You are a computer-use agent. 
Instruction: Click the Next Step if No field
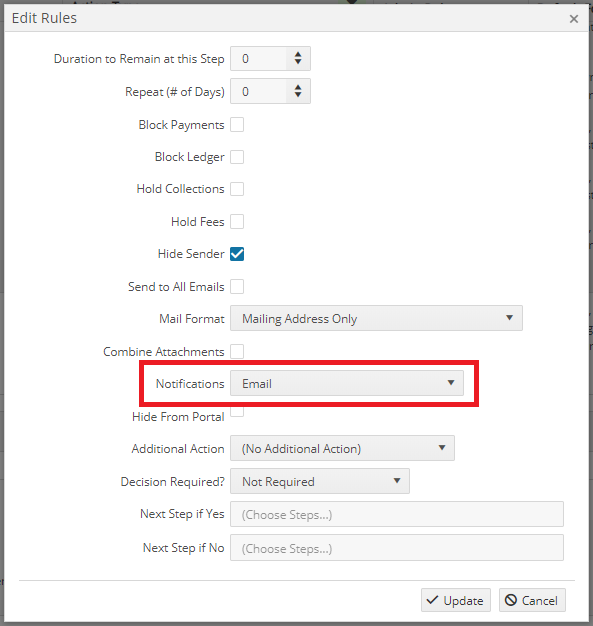click(397, 548)
